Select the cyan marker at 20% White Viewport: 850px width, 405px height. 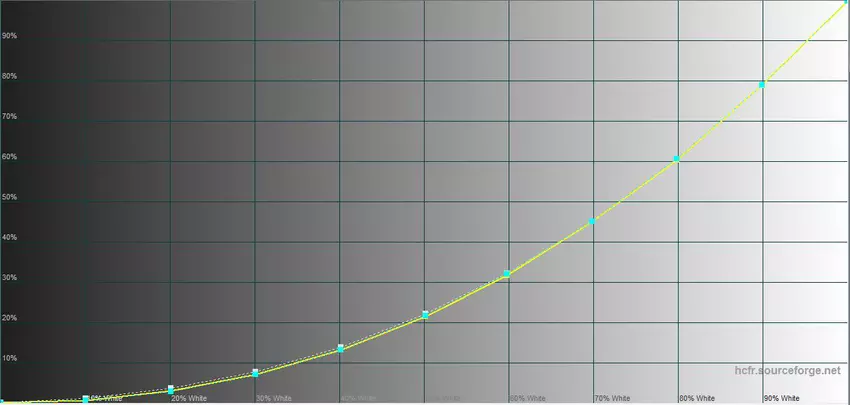point(171,389)
